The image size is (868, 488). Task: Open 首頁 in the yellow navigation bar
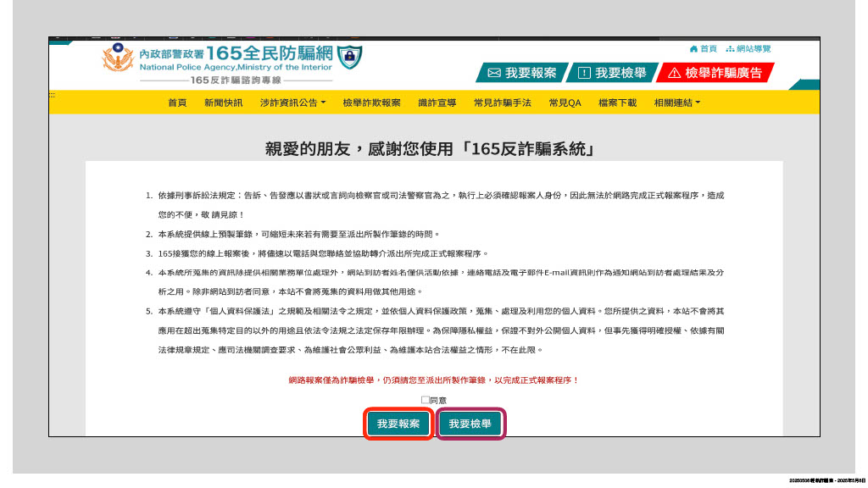177,103
